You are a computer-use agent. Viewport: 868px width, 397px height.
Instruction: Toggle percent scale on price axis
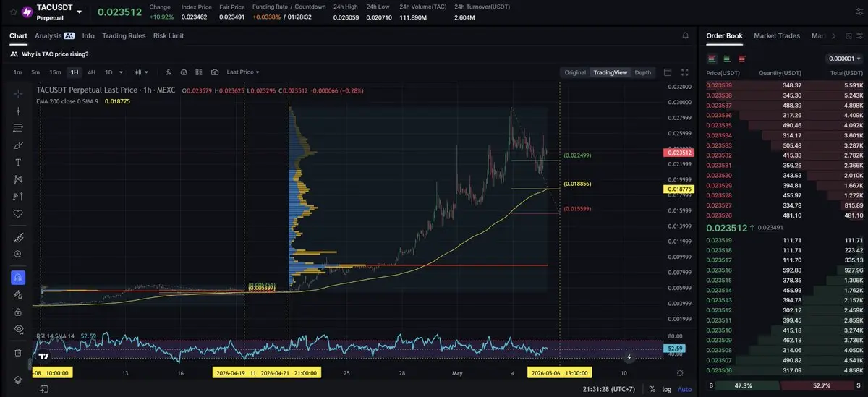coord(652,389)
